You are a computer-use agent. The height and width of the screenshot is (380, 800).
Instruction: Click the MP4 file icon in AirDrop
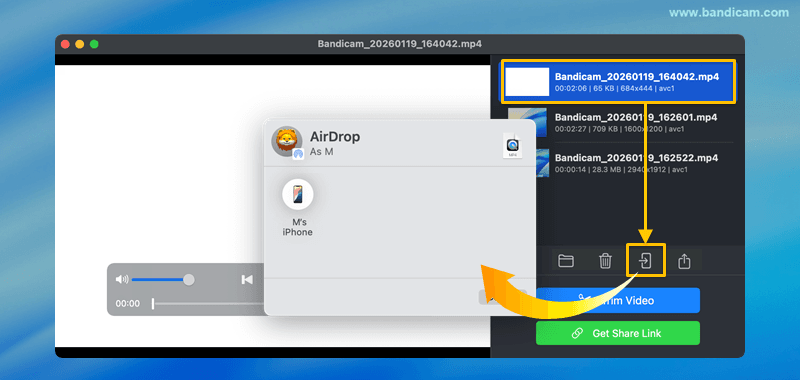pos(513,145)
